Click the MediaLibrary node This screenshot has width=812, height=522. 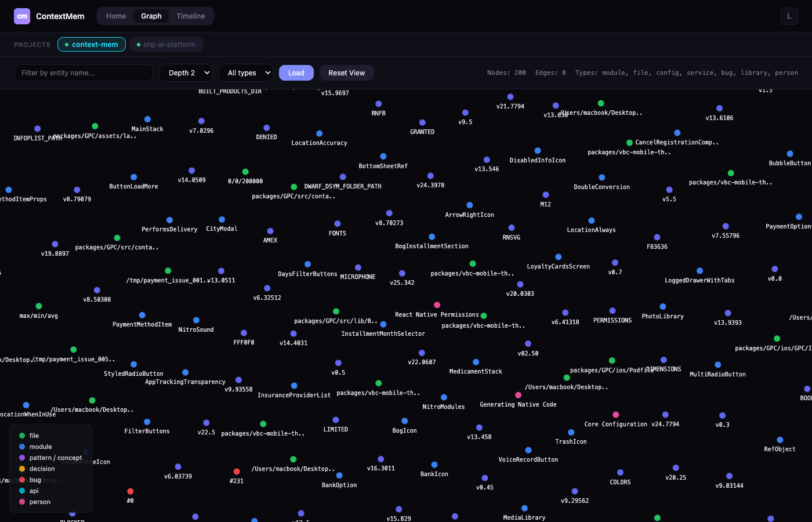pos(524,508)
